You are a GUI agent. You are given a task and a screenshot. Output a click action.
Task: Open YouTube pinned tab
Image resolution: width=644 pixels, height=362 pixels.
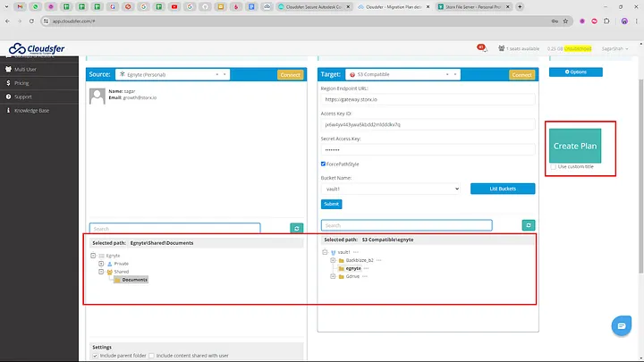(x=174, y=6)
